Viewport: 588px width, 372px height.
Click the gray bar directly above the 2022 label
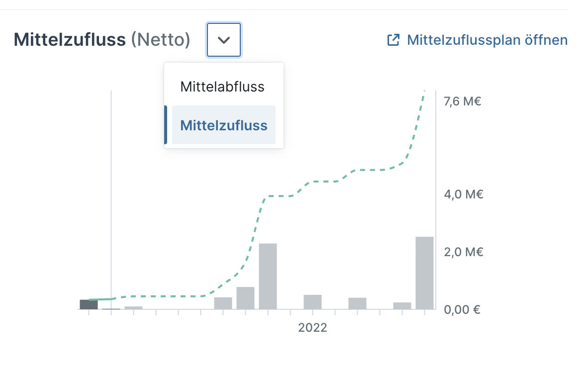pos(313,302)
